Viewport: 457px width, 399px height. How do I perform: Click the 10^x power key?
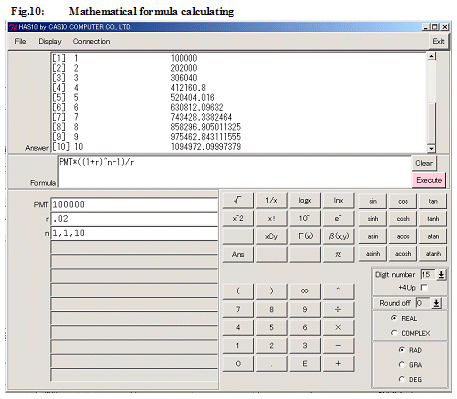coord(305,219)
